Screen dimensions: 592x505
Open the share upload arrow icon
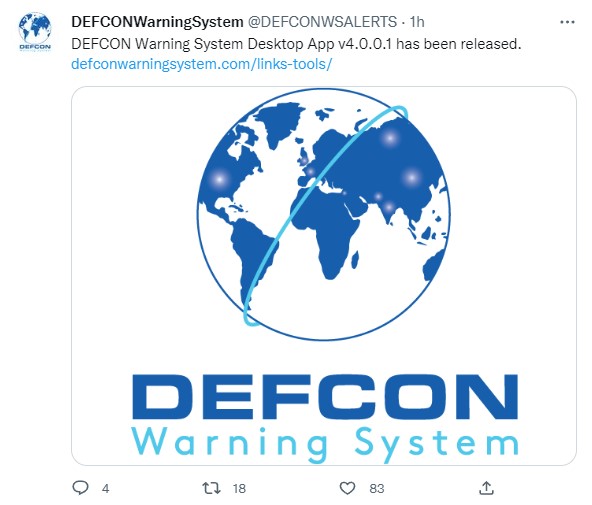(x=486, y=488)
